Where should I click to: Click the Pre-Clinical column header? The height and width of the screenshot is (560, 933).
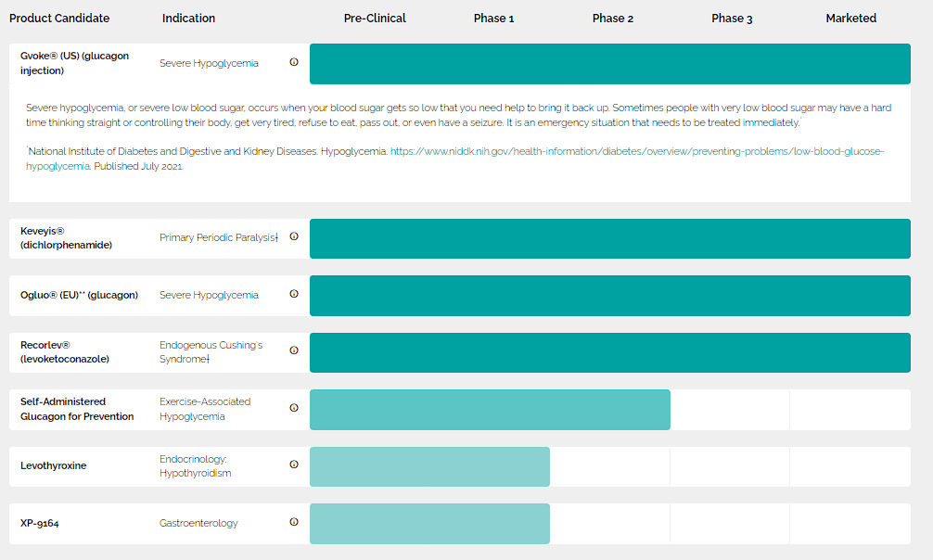click(375, 19)
